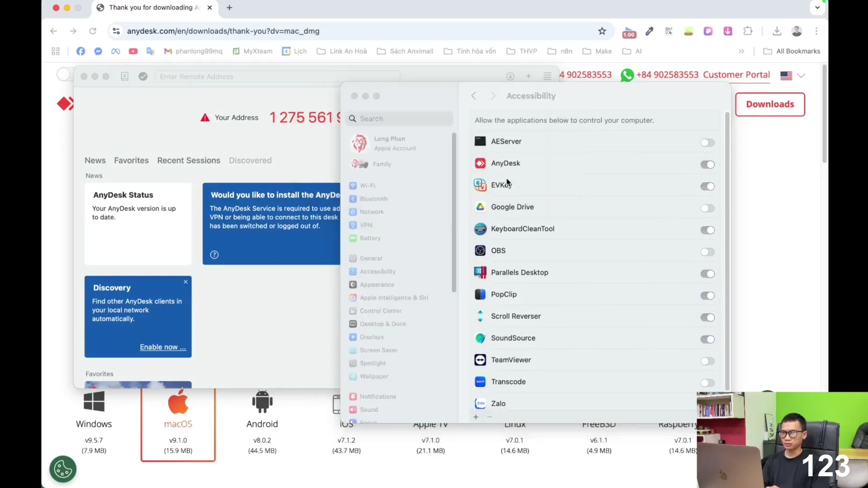The width and height of the screenshot is (868, 488).
Task: Open the YouTube bookmark icon
Action: point(133,51)
